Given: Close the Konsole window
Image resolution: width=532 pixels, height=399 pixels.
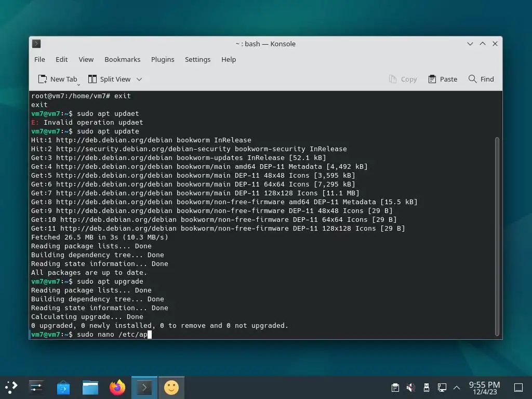Looking at the screenshot, I should [495, 44].
